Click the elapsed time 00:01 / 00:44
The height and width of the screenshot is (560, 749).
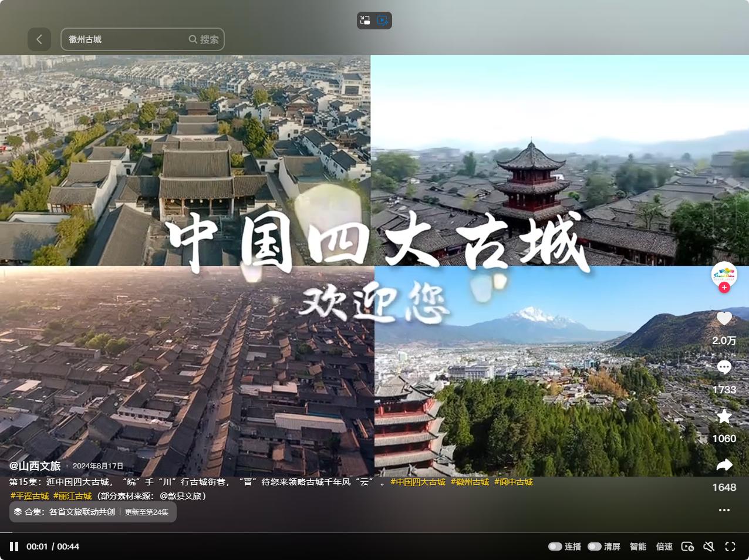pos(53,546)
